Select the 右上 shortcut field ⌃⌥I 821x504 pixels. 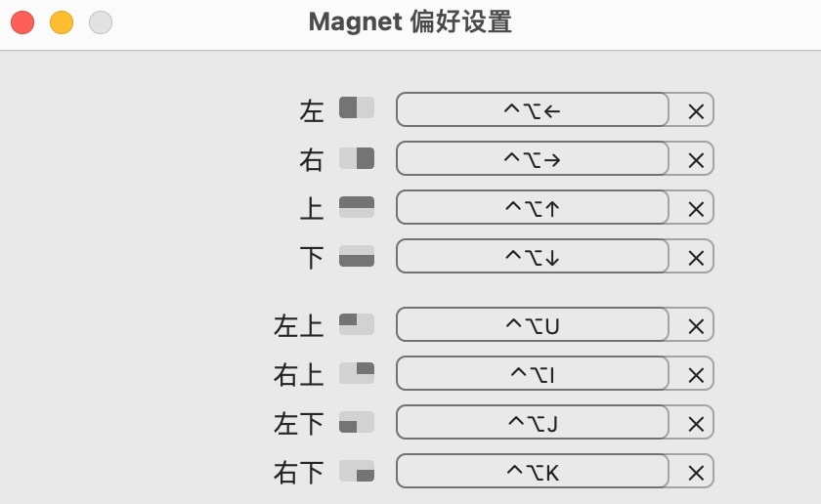[533, 373]
